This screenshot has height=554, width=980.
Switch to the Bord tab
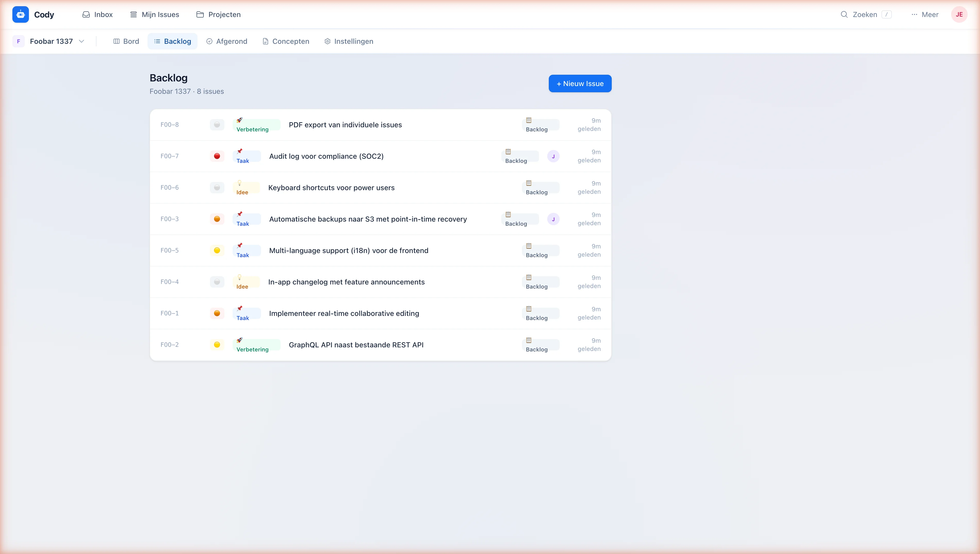click(x=126, y=41)
